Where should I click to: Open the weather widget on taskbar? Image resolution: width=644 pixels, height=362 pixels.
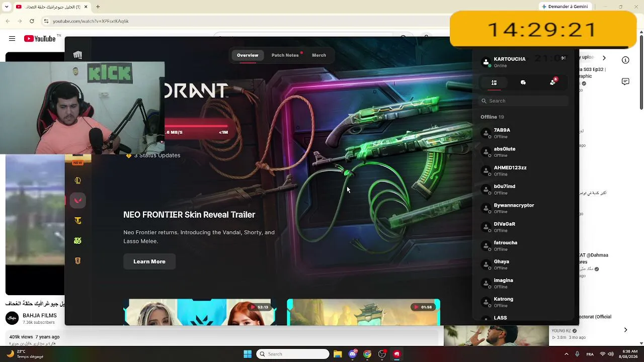point(25,354)
